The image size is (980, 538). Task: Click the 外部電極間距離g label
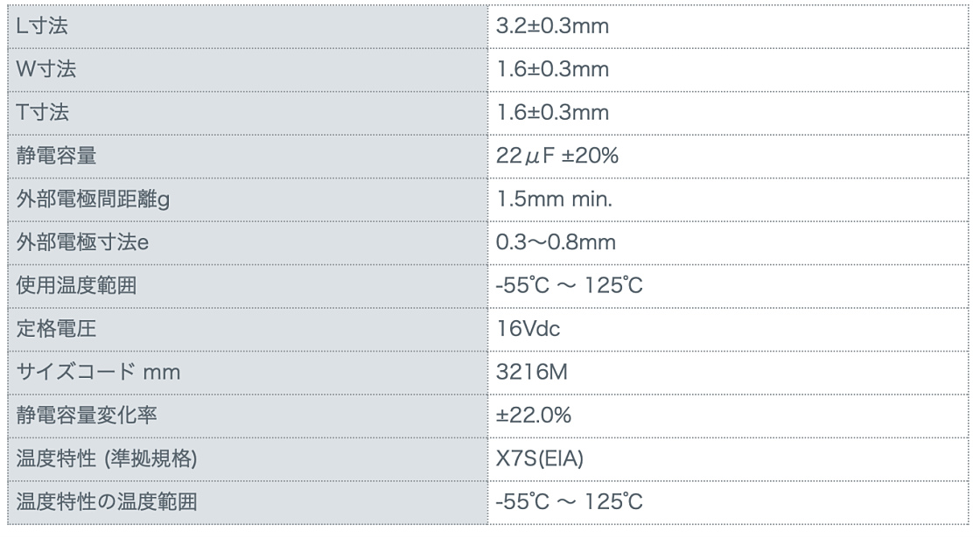(93, 199)
